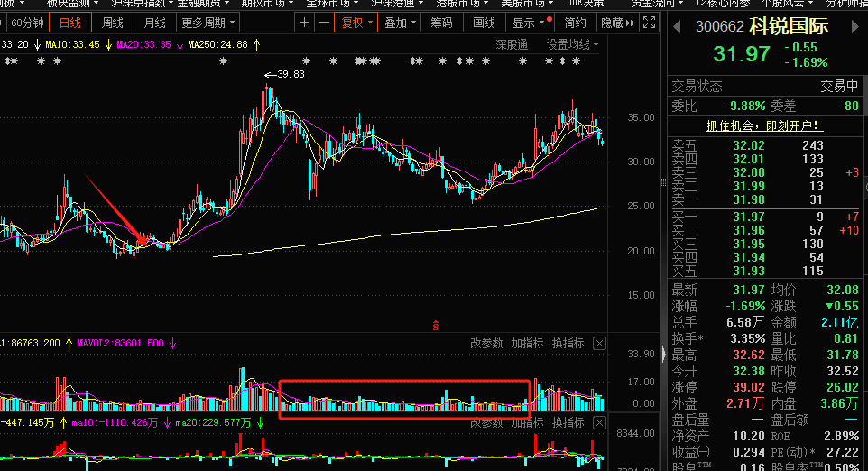Open 抓住机会，即刻开户 link
Image resolution: width=868 pixels, height=471 pixels.
[765, 125]
